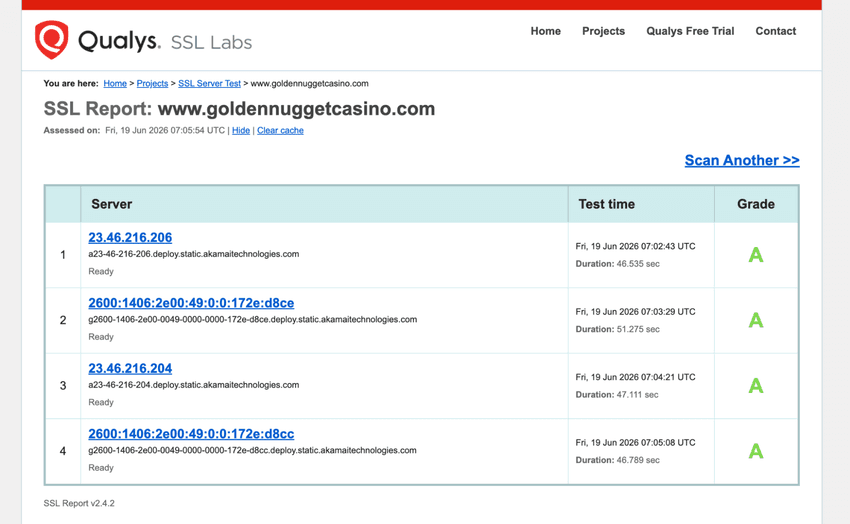Open Qualys Free Trial menu item
Viewport: 850px width, 524px height.
click(690, 31)
